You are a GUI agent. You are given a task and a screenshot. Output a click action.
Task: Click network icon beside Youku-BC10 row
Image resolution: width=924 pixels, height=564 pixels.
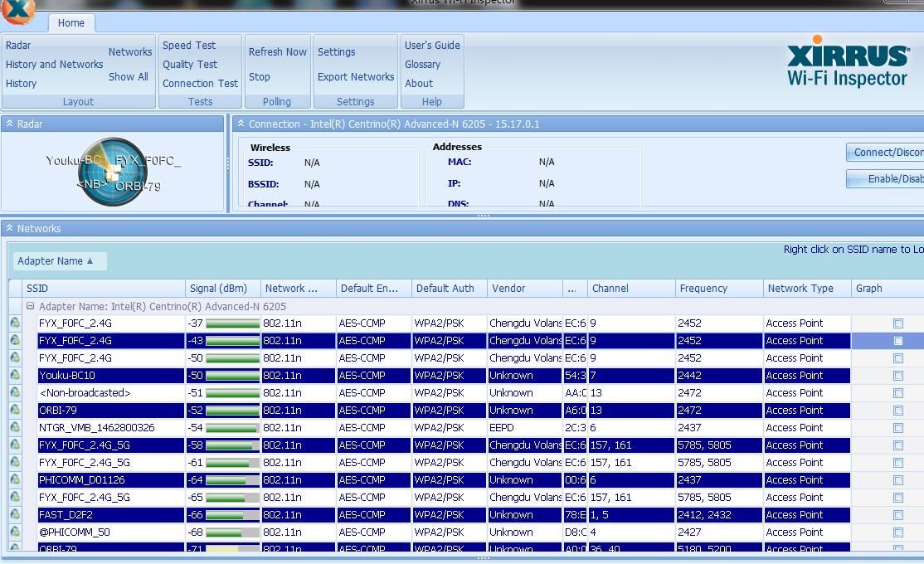(15, 375)
